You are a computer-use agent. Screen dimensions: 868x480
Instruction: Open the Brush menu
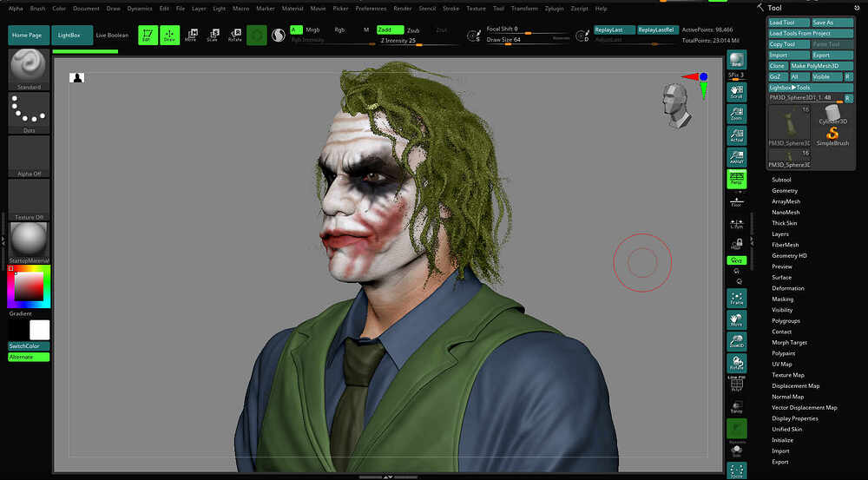(x=37, y=9)
